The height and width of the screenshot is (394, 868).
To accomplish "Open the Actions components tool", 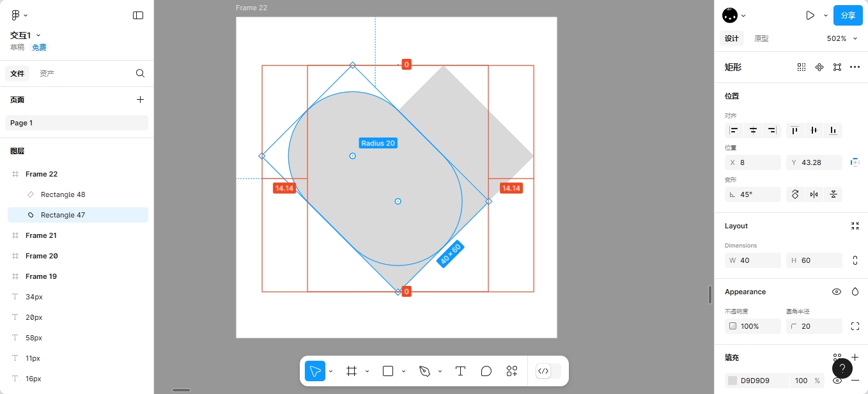I will click(512, 371).
